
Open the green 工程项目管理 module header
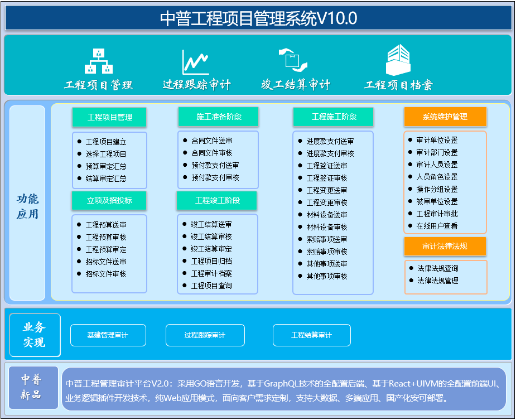point(109,117)
